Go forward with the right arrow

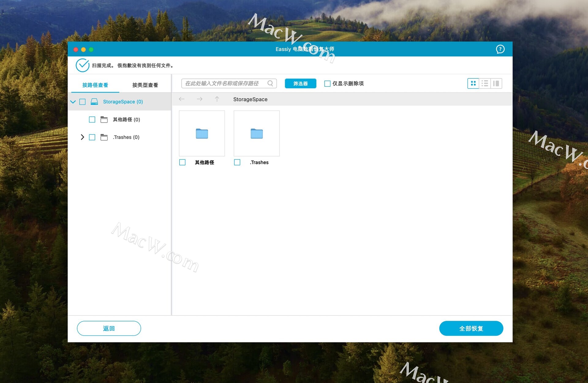pos(199,99)
